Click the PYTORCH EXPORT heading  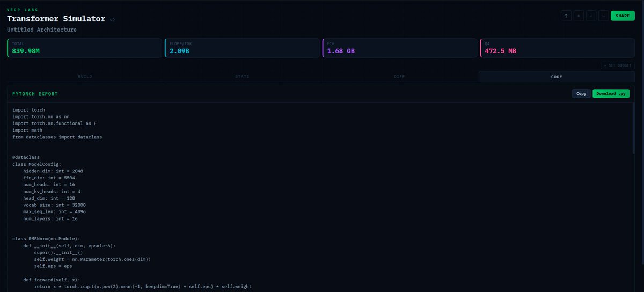pyautogui.click(x=35, y=93)
